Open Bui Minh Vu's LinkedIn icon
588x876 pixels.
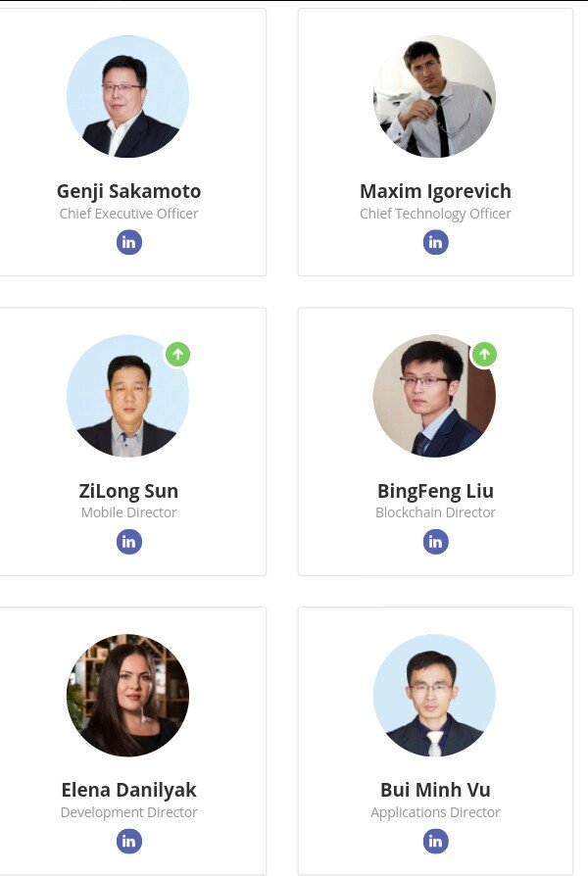point(436,841)
